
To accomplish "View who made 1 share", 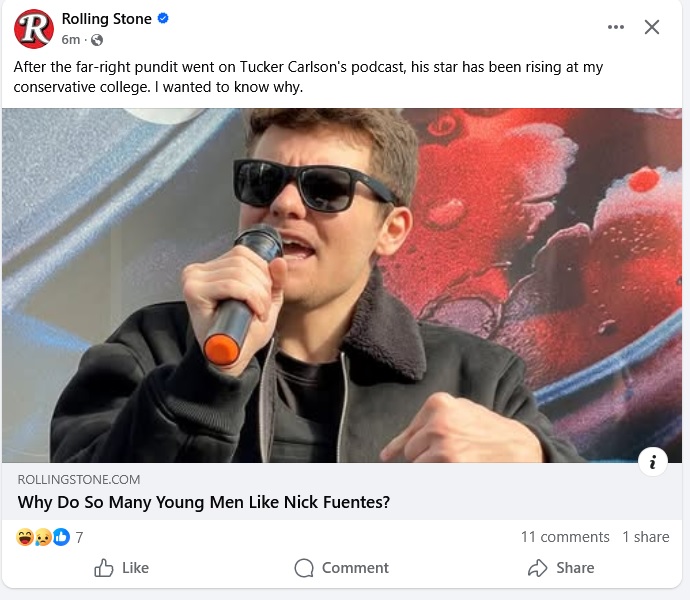I will click(645, 537).
